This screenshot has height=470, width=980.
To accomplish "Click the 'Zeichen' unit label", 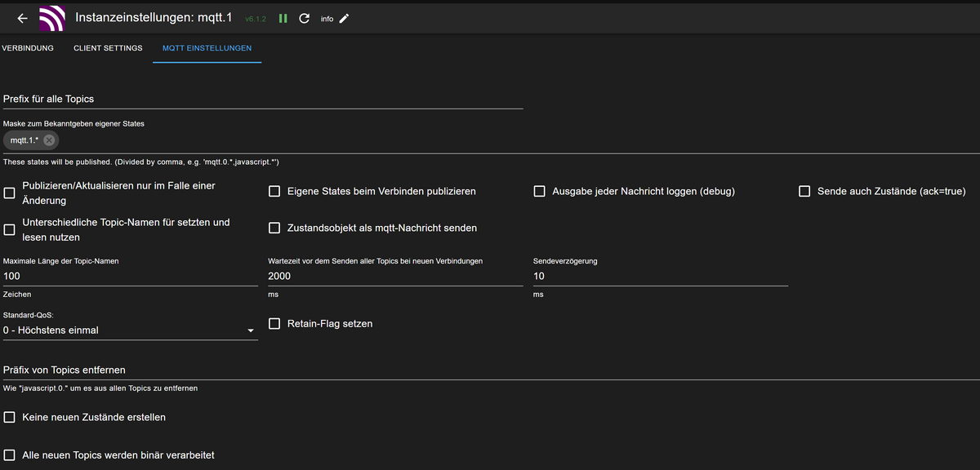I will click(17, 294).
